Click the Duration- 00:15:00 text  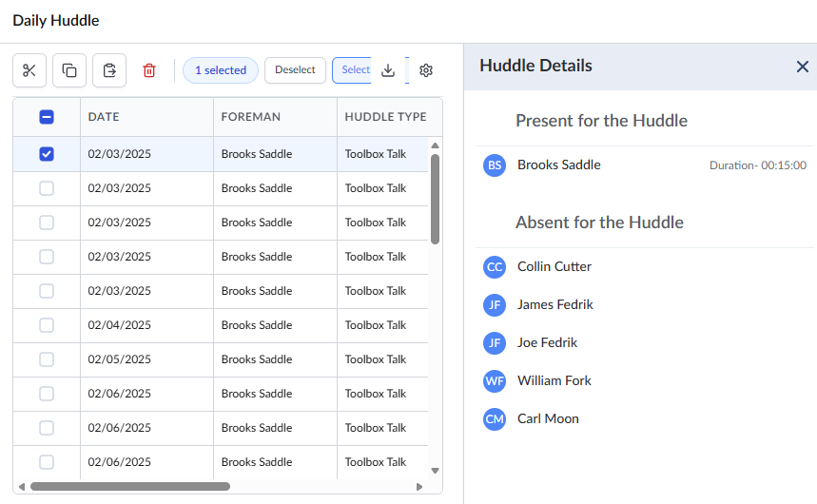[x=758, y=165]
